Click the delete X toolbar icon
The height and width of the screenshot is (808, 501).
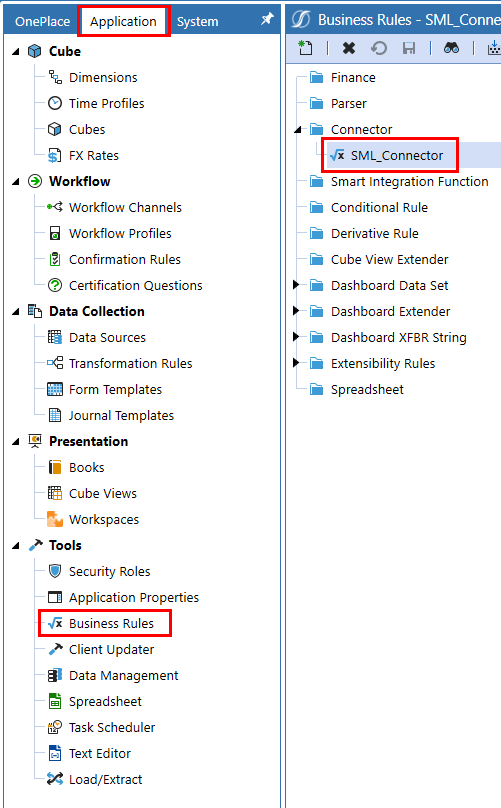click(349, 48)
